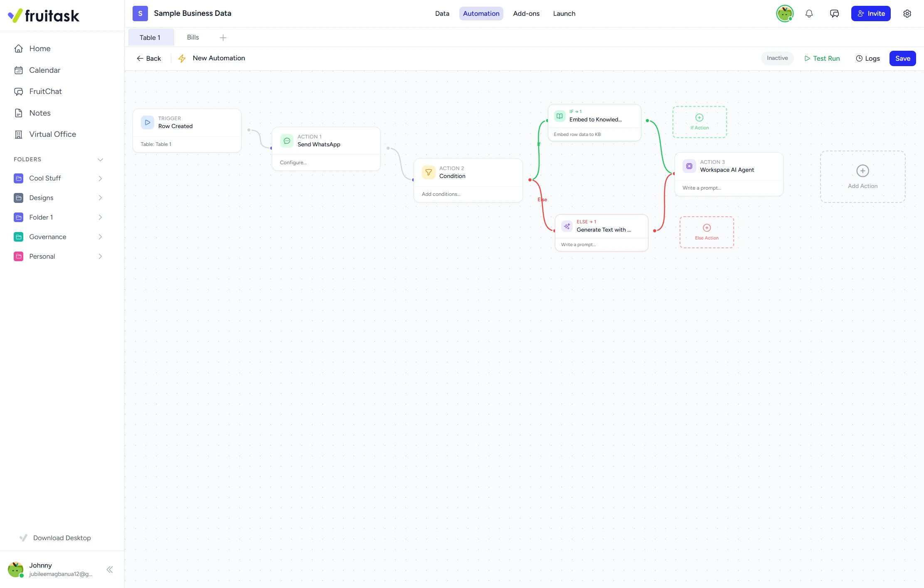Expand the Designs folder
Screen dimensions: 924x588
[100, 198]
